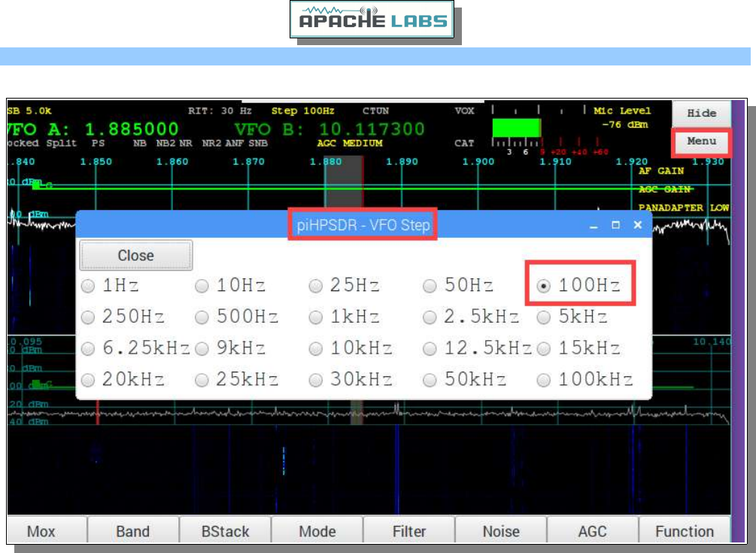This screenshot has width=756, height=553.
Task: Click the PANADAPTER LOW label
Action: pyautogui.click(x=684, y=208)
